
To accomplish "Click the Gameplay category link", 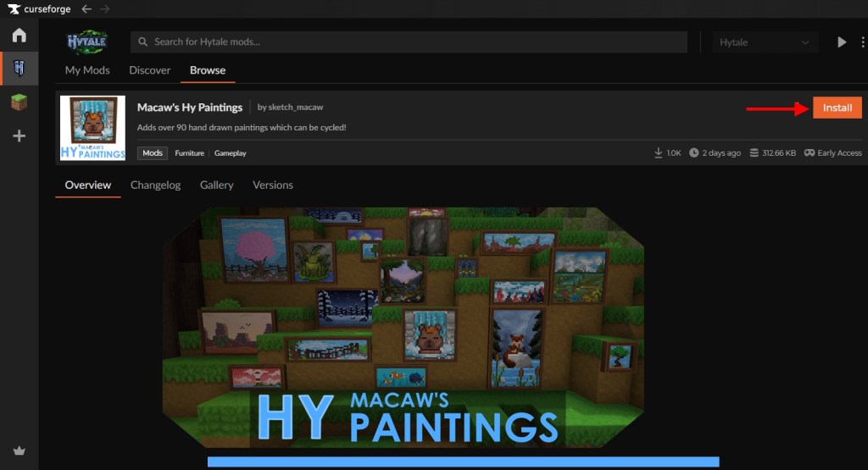I will coord(231,153).
